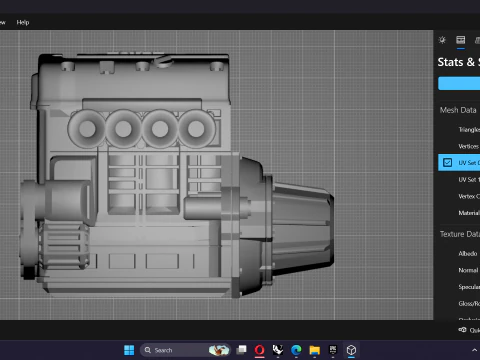
Task: Launch Opera browser from the taskbar
Action: (x=260, y=350)
